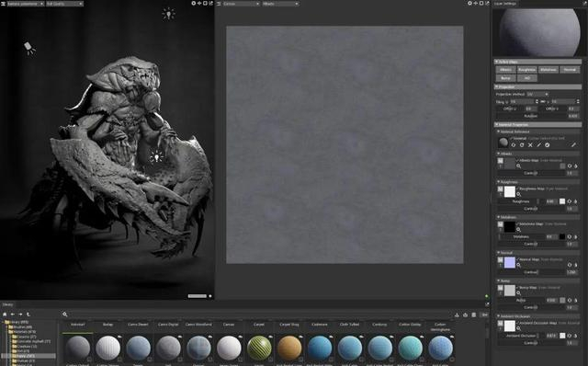Click the magnifier icon under Normal Map
Viewport: 588px width, 366px height.
(x=518, y=265)
